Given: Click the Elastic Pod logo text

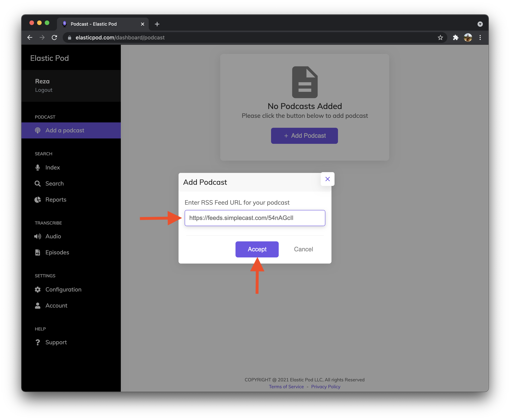Looking at the screenshot, I should [x=49, y=58].
